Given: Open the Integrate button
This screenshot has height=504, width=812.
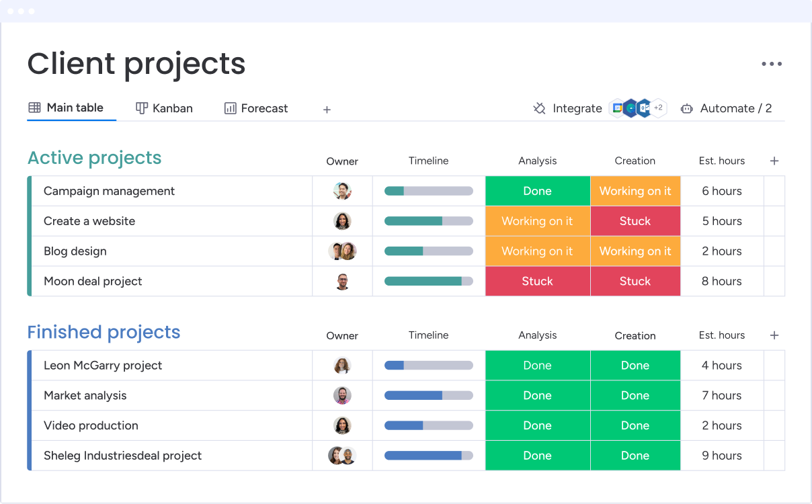Looking at the screenshot, I should pos(567,108).
